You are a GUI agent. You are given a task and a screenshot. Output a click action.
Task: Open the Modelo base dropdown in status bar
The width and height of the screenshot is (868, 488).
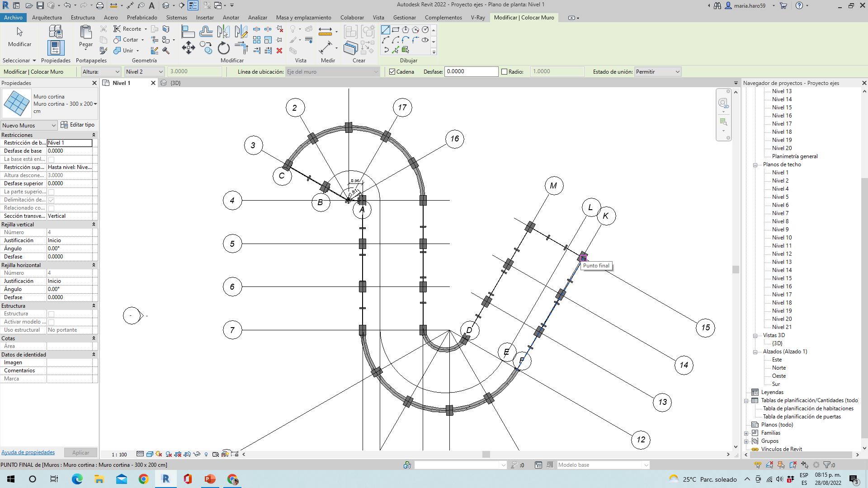point(603,465)
